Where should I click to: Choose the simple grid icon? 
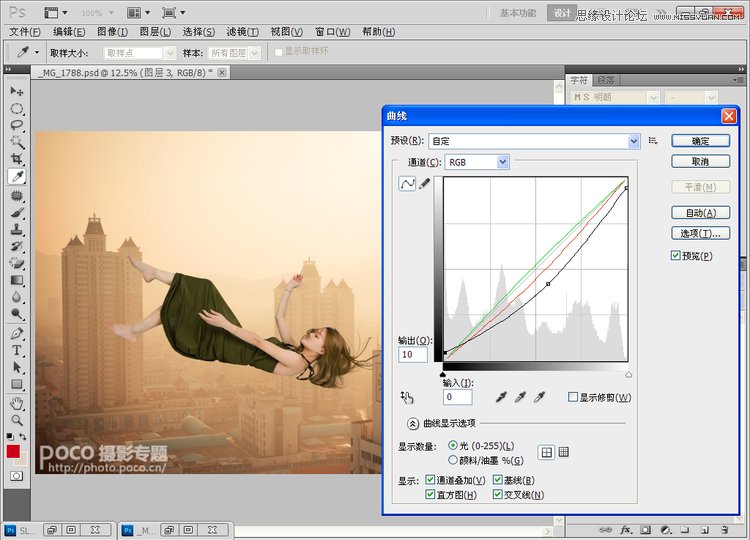point(547,452)
